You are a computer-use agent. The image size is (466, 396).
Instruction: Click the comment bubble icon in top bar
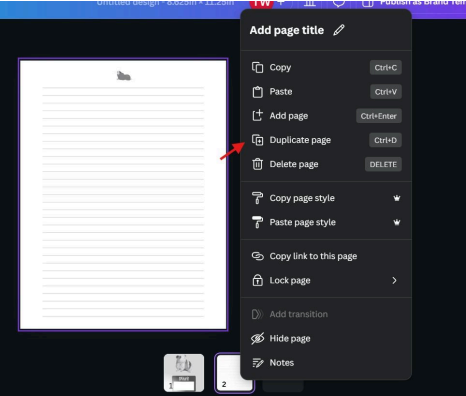click(x=339, y=3)
